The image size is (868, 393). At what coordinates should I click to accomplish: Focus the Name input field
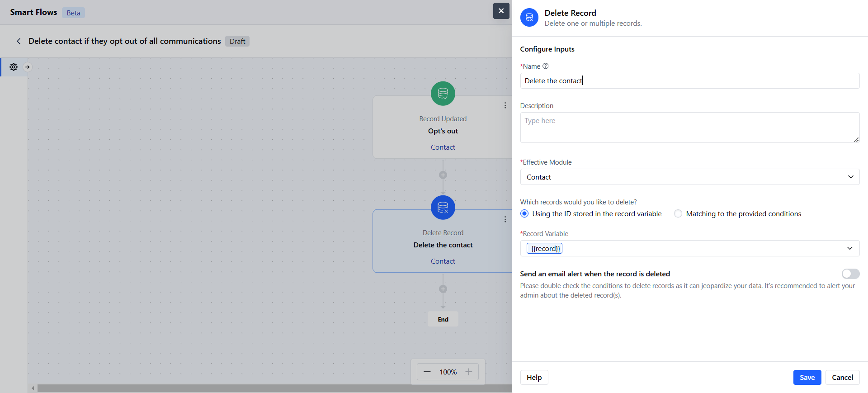pos(690,81)
